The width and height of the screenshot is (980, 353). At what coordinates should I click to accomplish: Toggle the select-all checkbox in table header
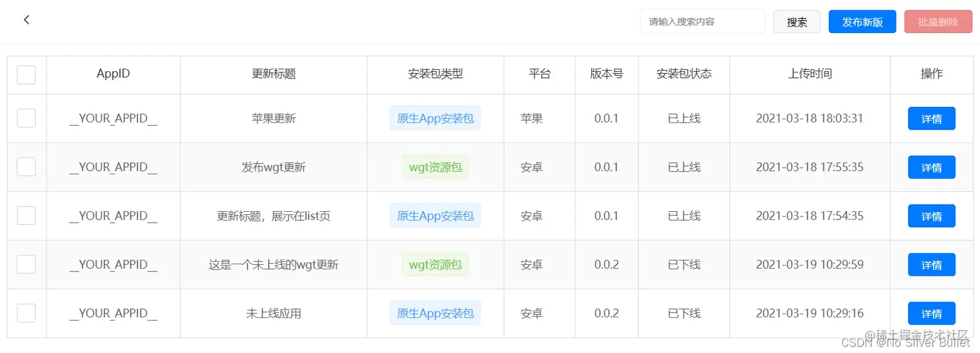click(x=27, y=75)
